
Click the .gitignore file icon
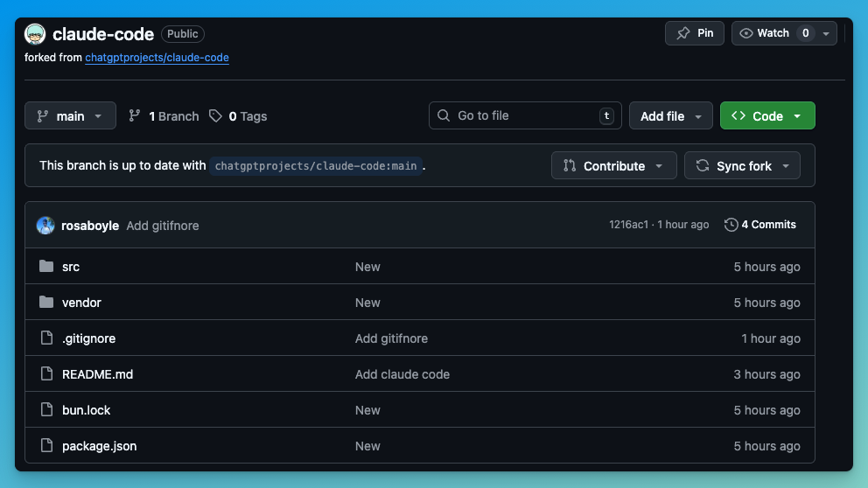46,338
